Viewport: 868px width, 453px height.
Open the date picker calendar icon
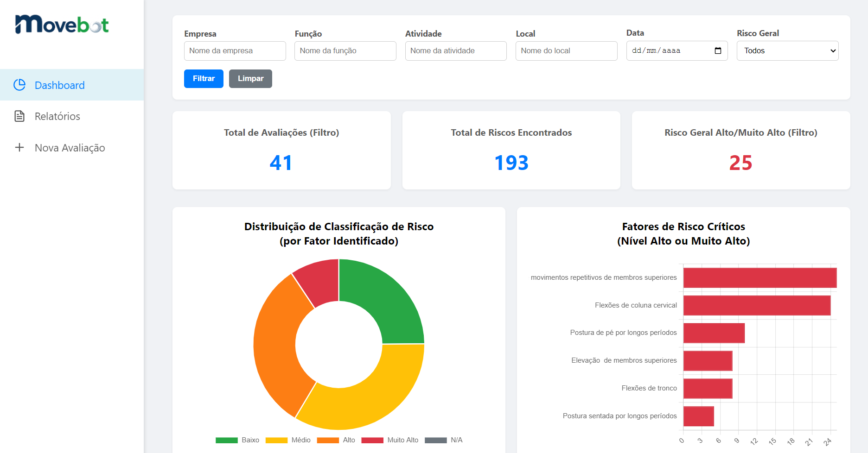718,50
